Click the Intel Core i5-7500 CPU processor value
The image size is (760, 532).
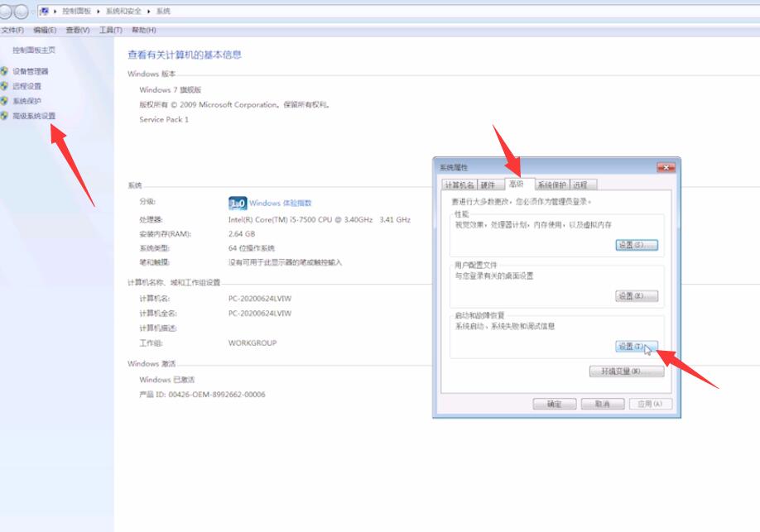(x=320, y=220)
